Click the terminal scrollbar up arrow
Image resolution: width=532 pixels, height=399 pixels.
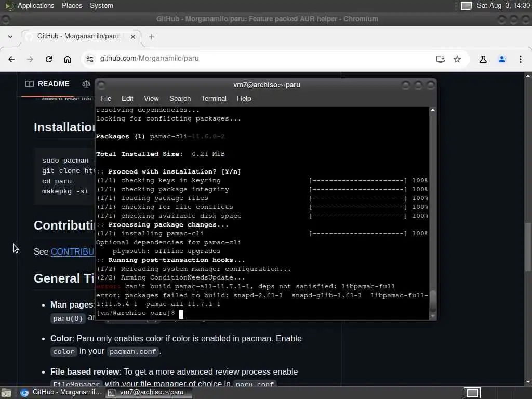coord(433,110)
